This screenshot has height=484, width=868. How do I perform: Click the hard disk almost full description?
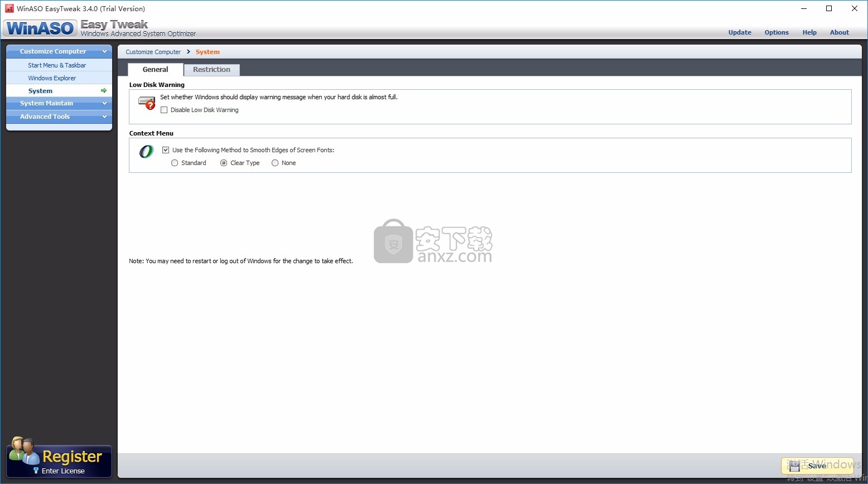[x=279, y=97]
